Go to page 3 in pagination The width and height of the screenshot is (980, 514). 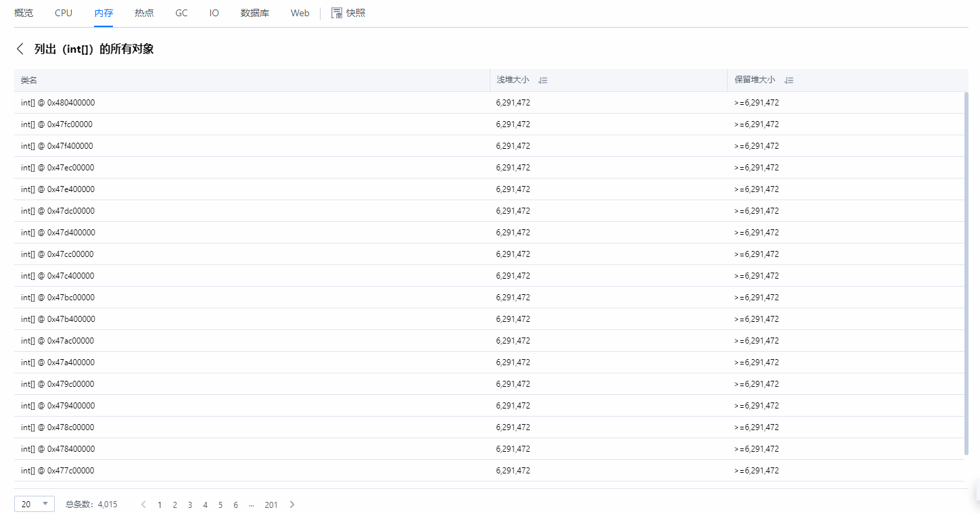pos(190,505)
